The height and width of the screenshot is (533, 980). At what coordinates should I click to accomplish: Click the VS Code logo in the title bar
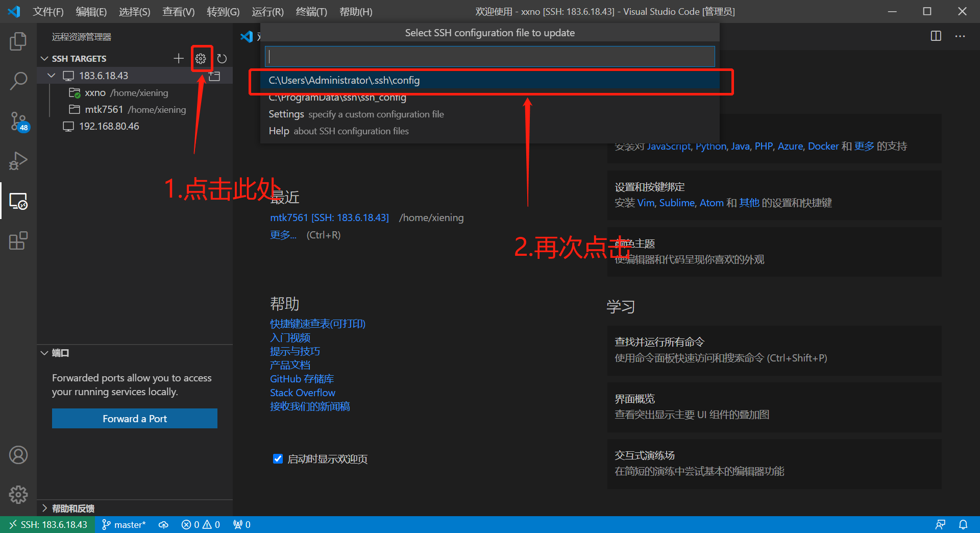tap(14, 11)
